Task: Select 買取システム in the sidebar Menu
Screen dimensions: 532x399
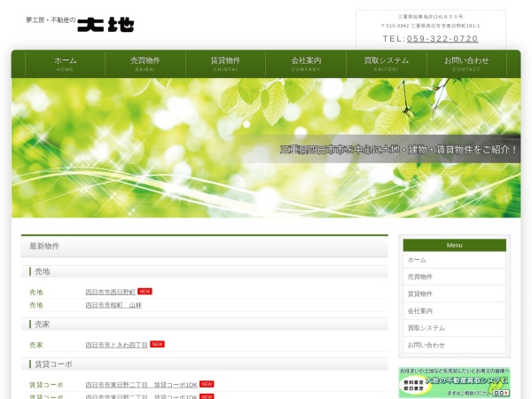Action: [x=454, y=328]
